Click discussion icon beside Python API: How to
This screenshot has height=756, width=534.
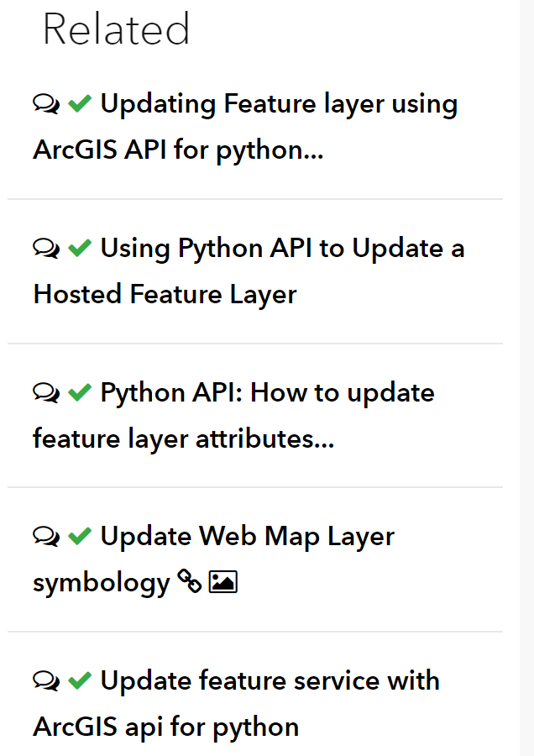click(46, 393)
